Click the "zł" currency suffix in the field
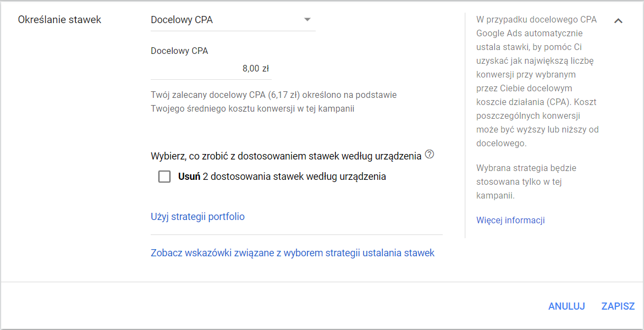644x330 pixels. 265,69
